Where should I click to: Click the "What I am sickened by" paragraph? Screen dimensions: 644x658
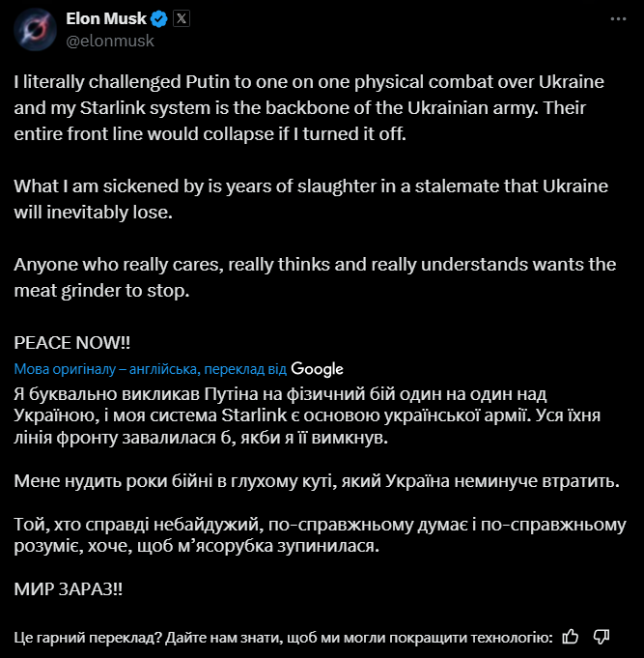(x=309, y=199)
